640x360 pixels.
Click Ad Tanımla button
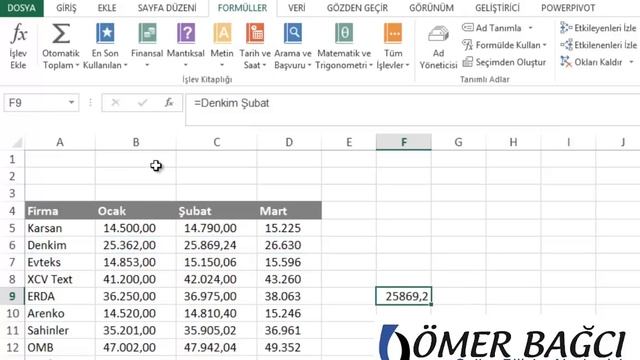pyautogui.click(x=492, y=28)
